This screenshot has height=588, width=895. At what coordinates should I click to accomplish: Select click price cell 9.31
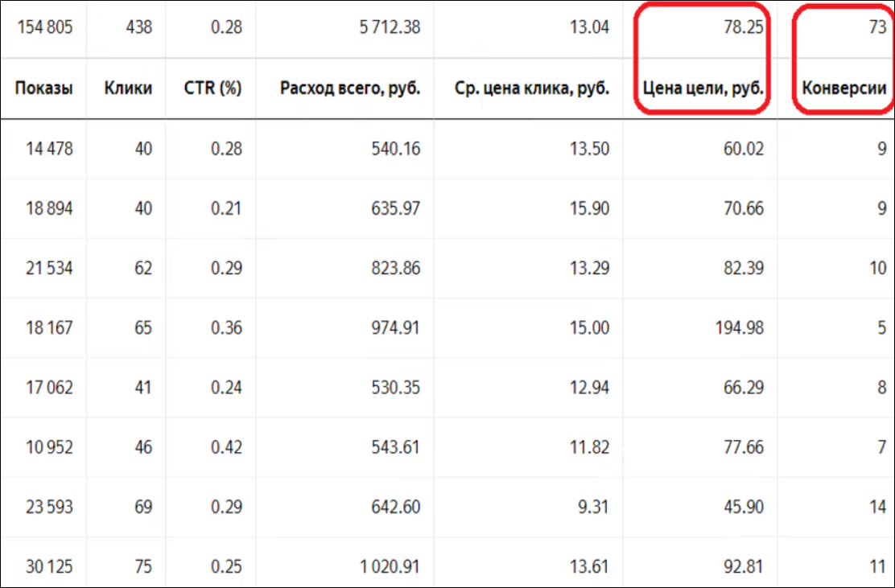[x=593, y=507]
